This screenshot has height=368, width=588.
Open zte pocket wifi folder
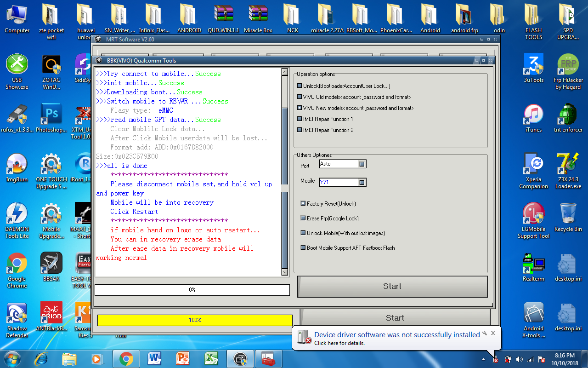tap(51, 22)
